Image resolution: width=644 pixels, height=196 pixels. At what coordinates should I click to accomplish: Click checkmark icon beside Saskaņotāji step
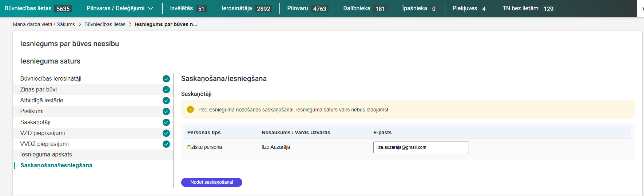166,122
